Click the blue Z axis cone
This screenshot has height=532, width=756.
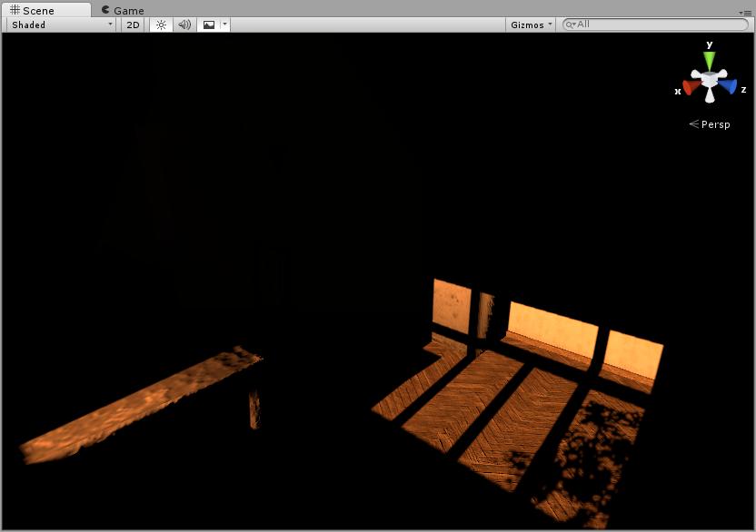click(728, 86)
